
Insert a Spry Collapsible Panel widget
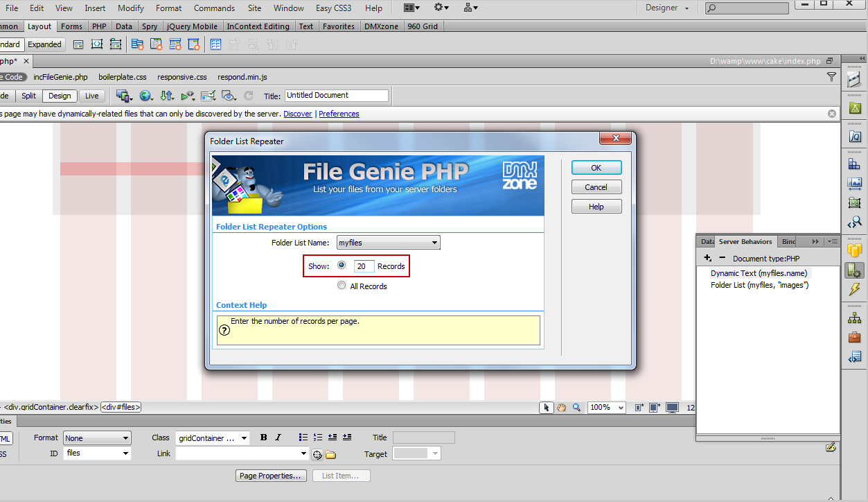point(194,44)
